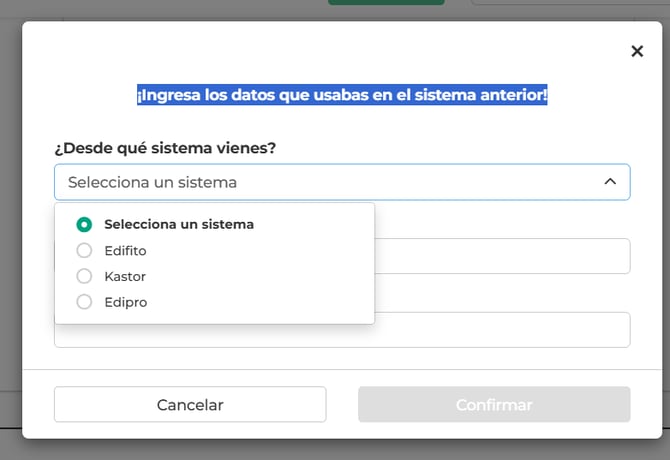Image resolution: width=670 pixels, height=460 pixels.
Task: Focus the first text field behind the dropdown list
Action: (x=500, y=256)
